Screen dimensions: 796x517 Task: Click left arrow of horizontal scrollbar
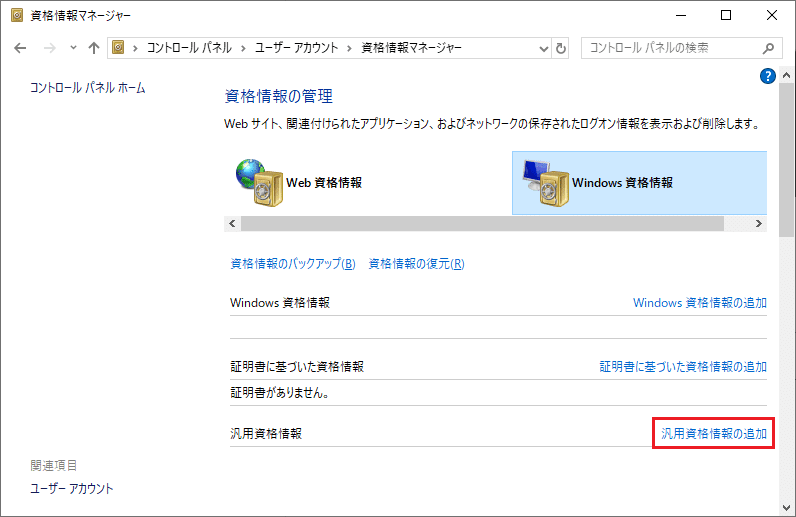[x=233, y=223]
